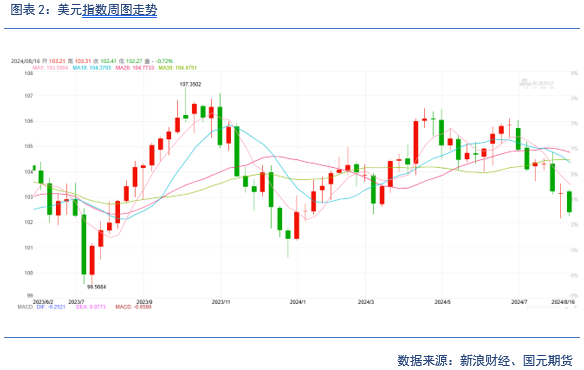Click the 2023/7 x-axis label
Screen dimensions: 584x370
(76, 302)
